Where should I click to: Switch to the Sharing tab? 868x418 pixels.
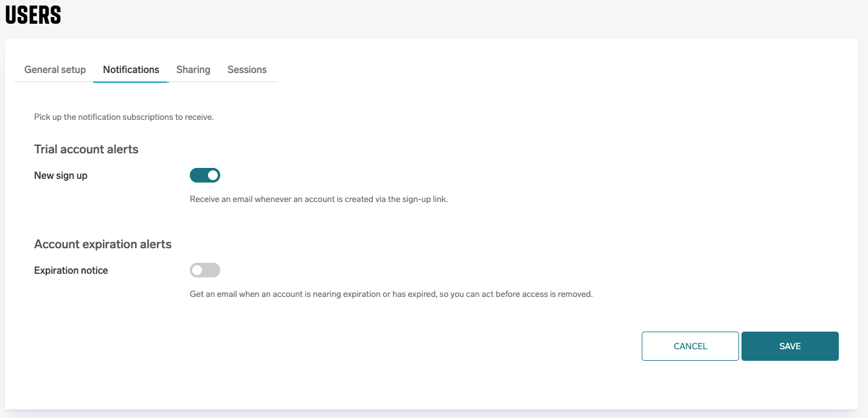click(x=193, y=69)
